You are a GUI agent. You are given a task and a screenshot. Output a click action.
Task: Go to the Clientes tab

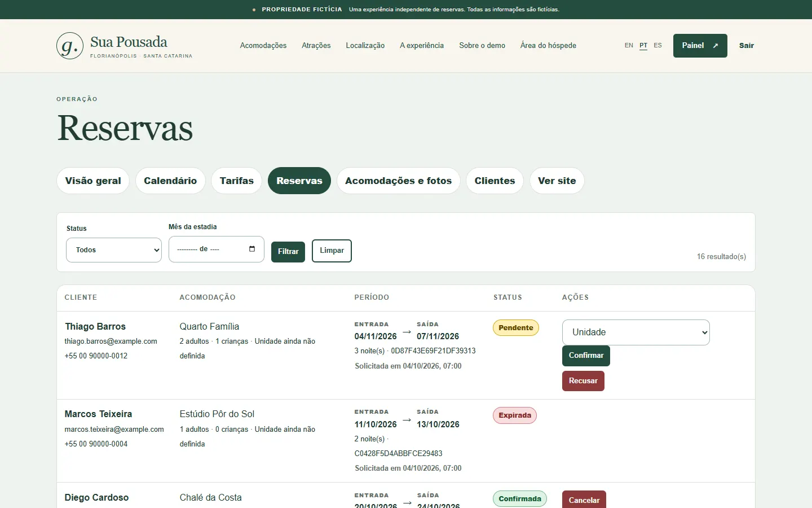495,181
